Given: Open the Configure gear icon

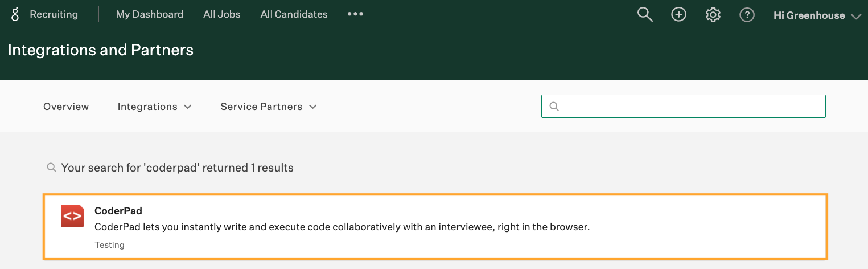Looking at the screenshot, I should click(x=713, y=15).
